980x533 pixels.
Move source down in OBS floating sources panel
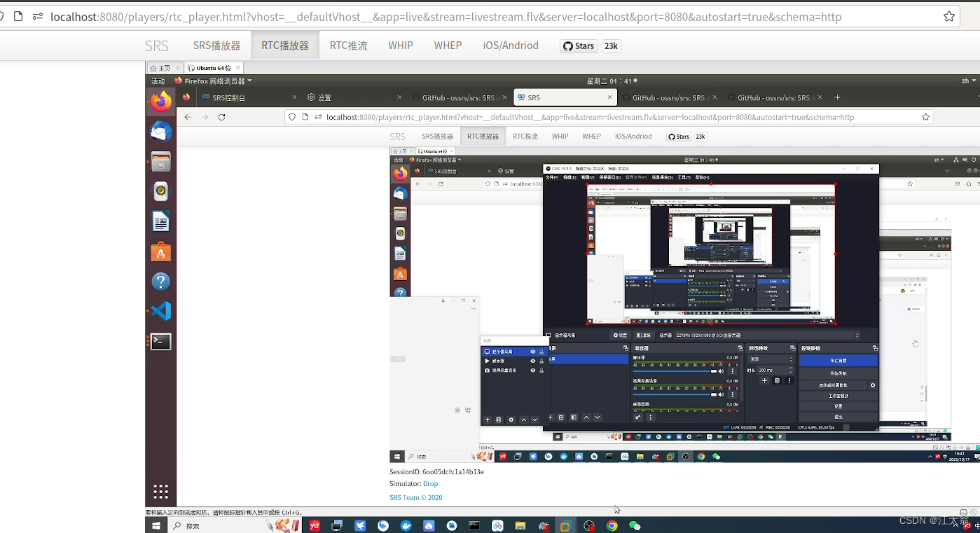pos(534,420)
